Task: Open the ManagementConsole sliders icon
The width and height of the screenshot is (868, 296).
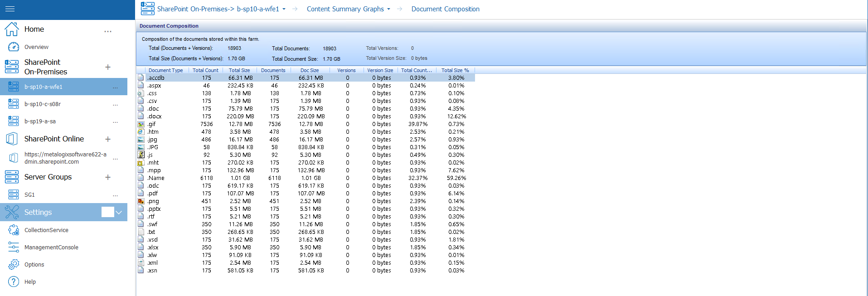Action: pyautogui.click(x=14, y=247)
